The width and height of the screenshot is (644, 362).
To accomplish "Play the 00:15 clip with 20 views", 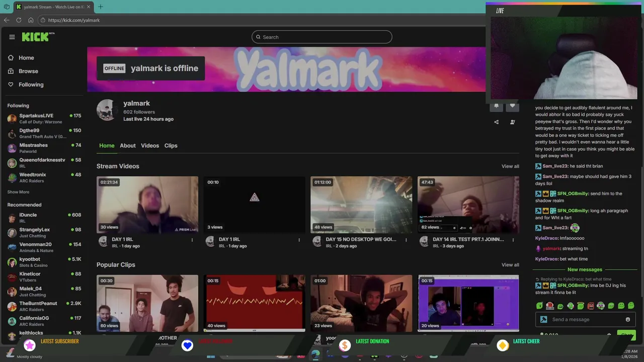I will 468,303.
